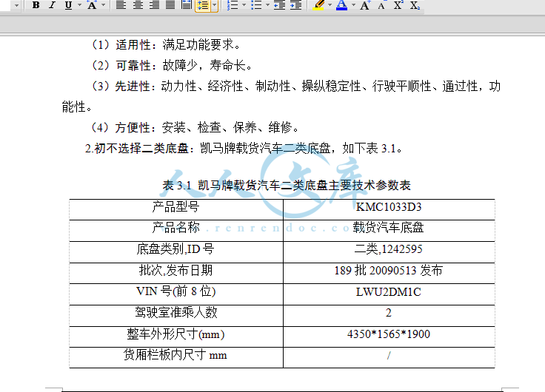Viewport: 545px width, 392px height.
Task: Increase the paragraph indent
Action: (x=295, y=5)
